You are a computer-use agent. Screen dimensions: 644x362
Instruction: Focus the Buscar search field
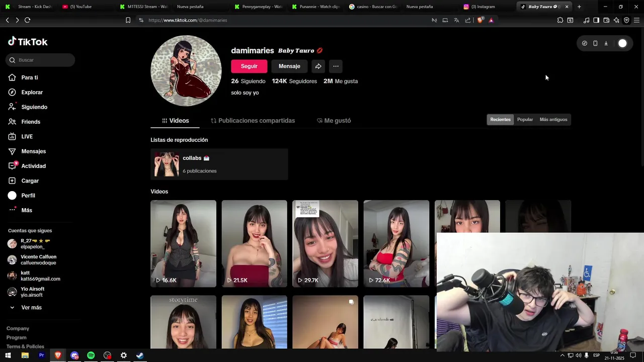click(40, 60)
